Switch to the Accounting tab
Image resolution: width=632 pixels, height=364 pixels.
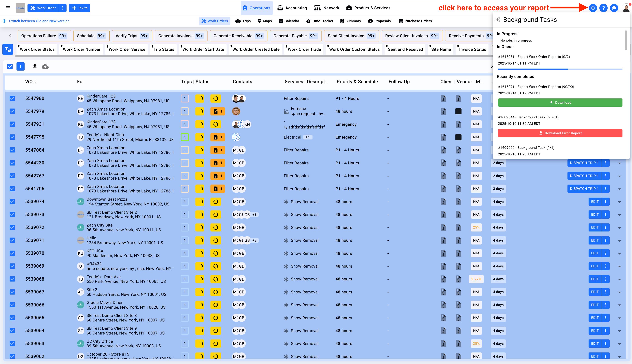(x=292, y=8)
